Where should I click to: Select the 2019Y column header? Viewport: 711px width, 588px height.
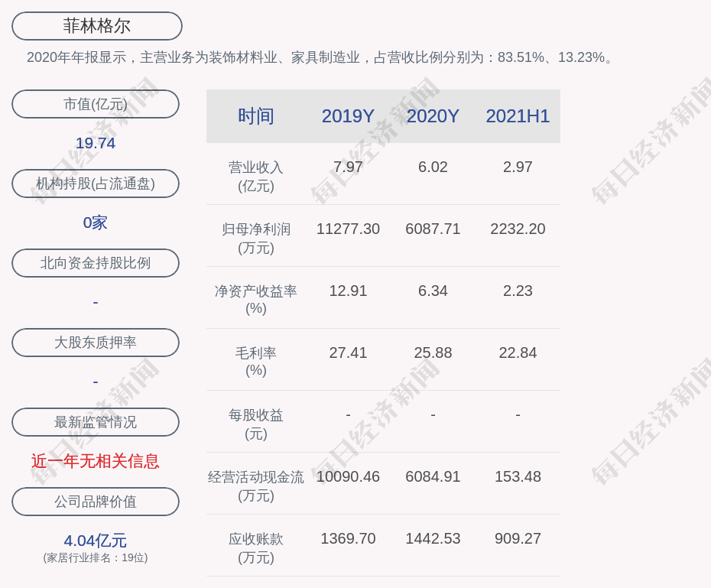348,116
